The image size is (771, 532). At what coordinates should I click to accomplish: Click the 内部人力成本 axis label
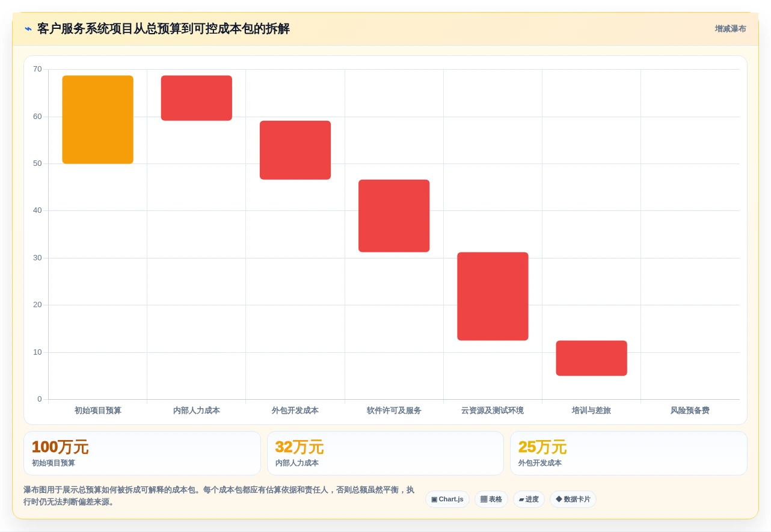197,411
